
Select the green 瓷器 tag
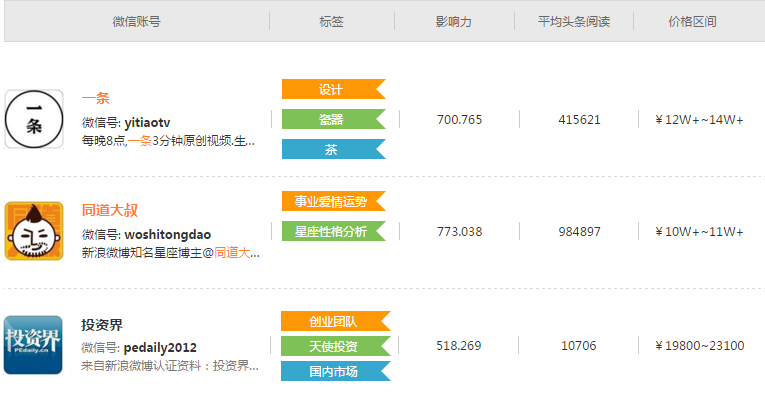tap(331, 119)
